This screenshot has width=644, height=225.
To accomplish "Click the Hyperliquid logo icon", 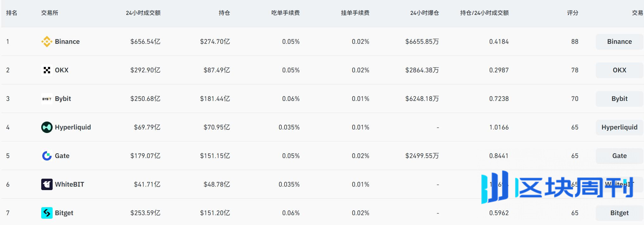I will click(x=47, y=127).
